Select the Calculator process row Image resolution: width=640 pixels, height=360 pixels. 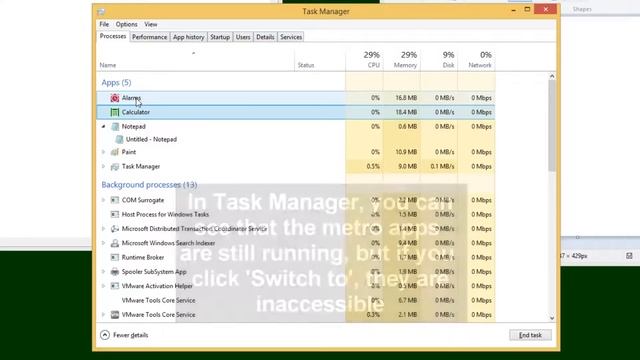(296, 112)
